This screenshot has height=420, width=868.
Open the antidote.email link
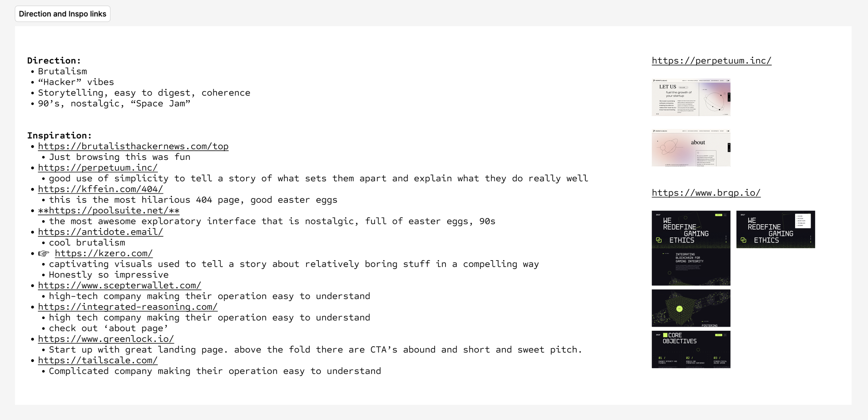coord(101,232)
